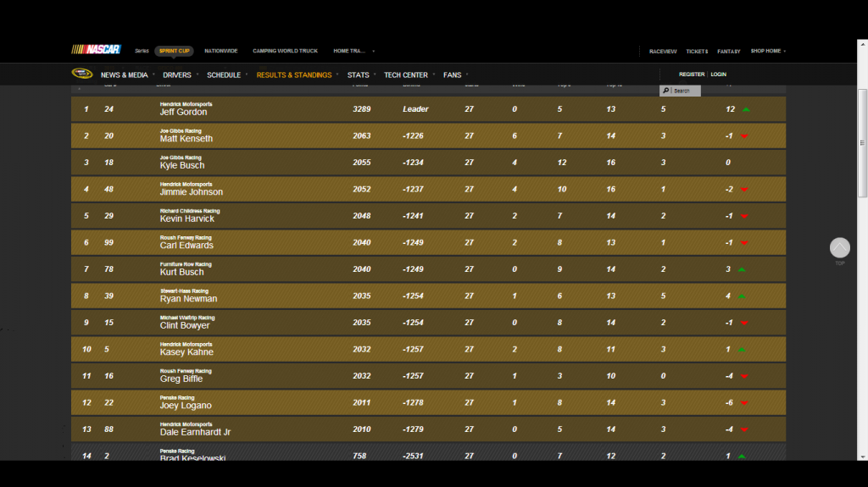The height and width of the screenshot is (487, 868).
Task: Click the page's vertical scrollbar
Action: coord(862,144)
